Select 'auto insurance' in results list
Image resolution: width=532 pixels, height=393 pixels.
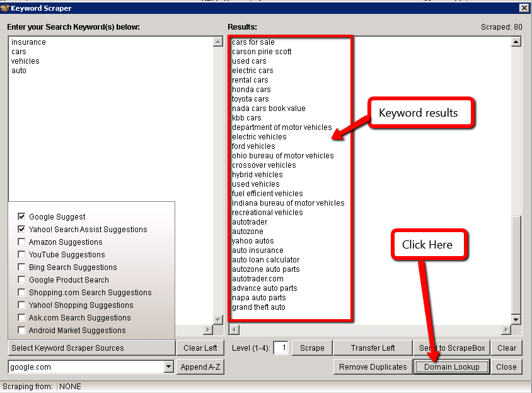click(258, 250)
